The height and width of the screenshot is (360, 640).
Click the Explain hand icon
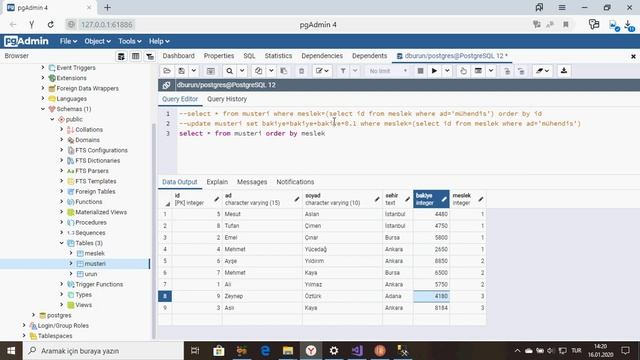[x=463, y=71]
